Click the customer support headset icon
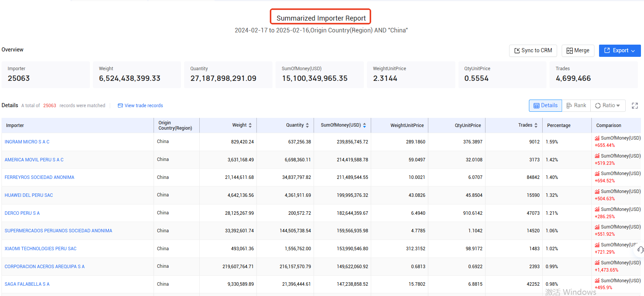644x296 pixels. point(640,250)
